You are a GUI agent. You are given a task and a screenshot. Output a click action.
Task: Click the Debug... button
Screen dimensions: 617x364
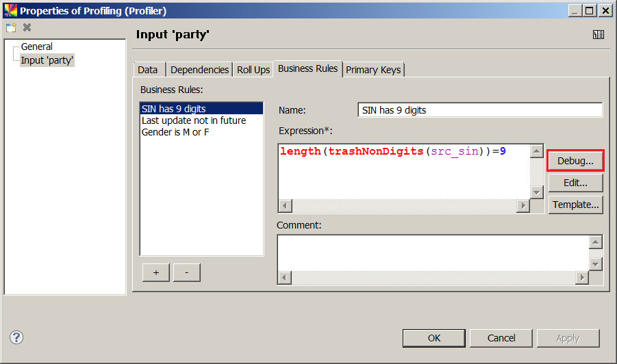[575, 161]
